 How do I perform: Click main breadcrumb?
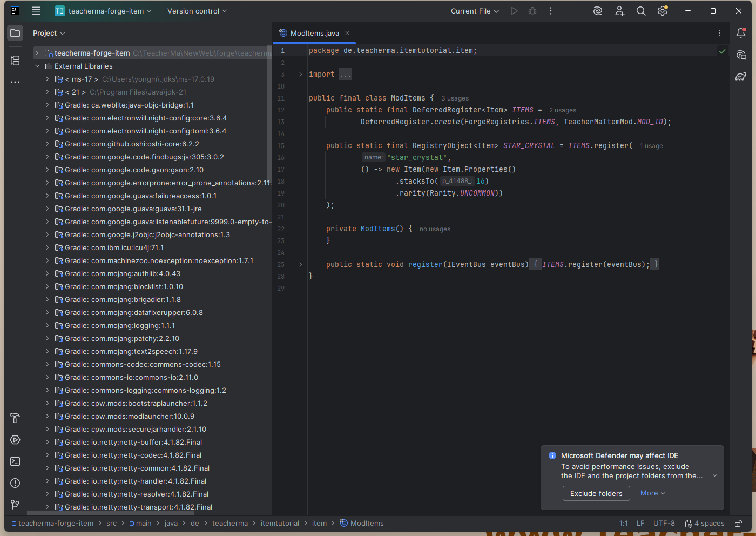point(140,524)
